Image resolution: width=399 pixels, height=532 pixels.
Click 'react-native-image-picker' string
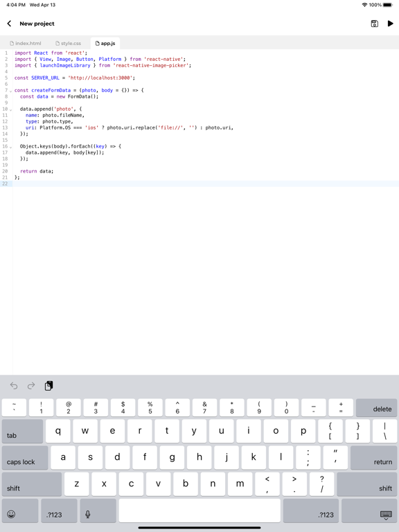[x=152, y=66]
